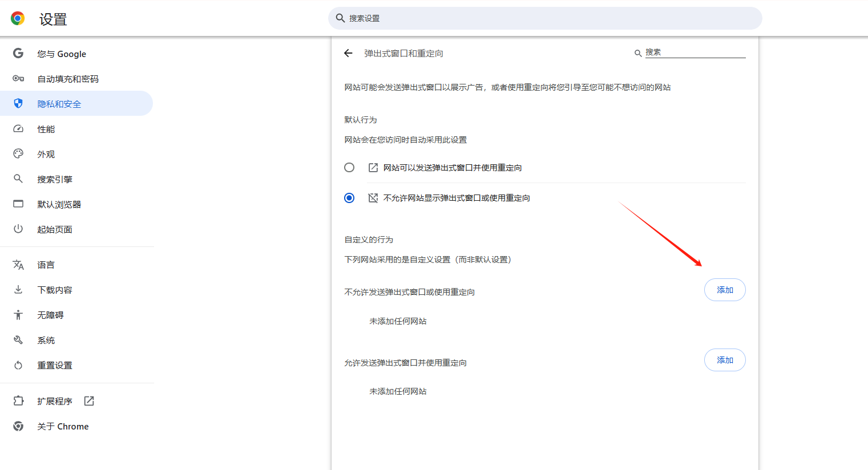The width and height of the screenshot is (868, 470).
Task: Click the Chrome icon beside 关于 Chrome
Action: coord(18,426)
